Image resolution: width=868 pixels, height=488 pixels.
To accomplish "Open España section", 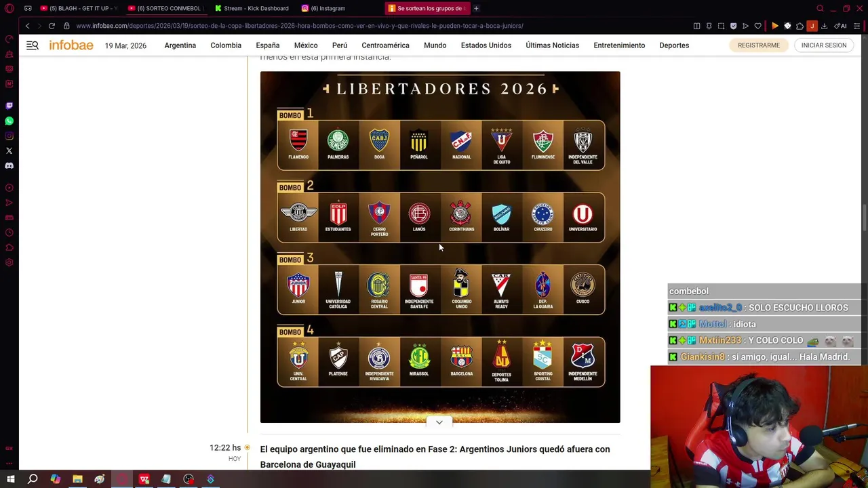I will [x=268, y=45].
